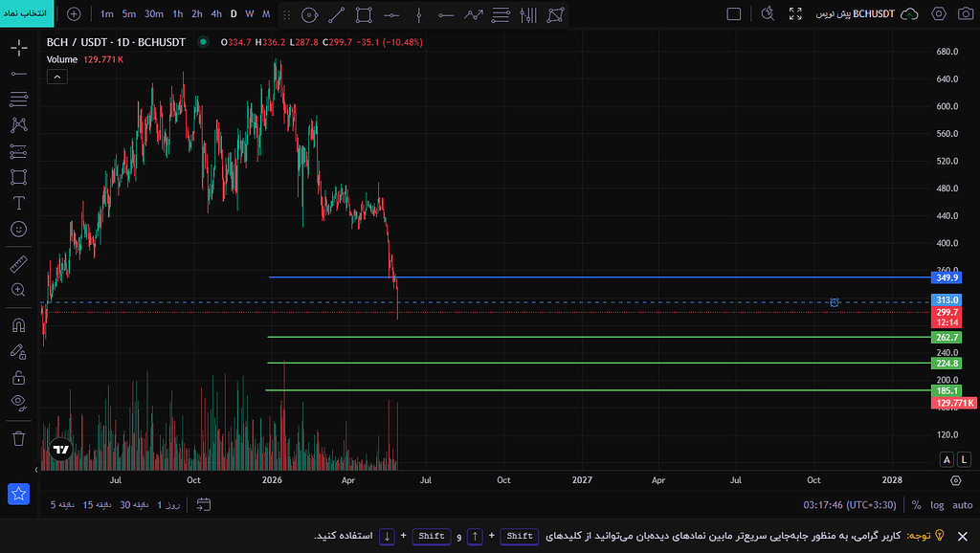This screenshot has height=553, width=980.
Task: Open the forecasting and measurement tools group
Action: (19, 151)
